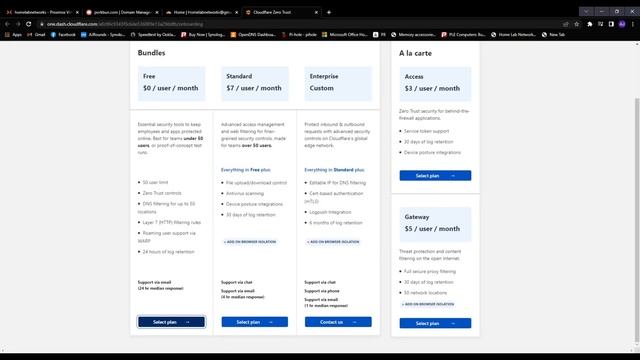640x360 pixels.
Task: Toggle the browser side panel icon
Action: (611, 24)
